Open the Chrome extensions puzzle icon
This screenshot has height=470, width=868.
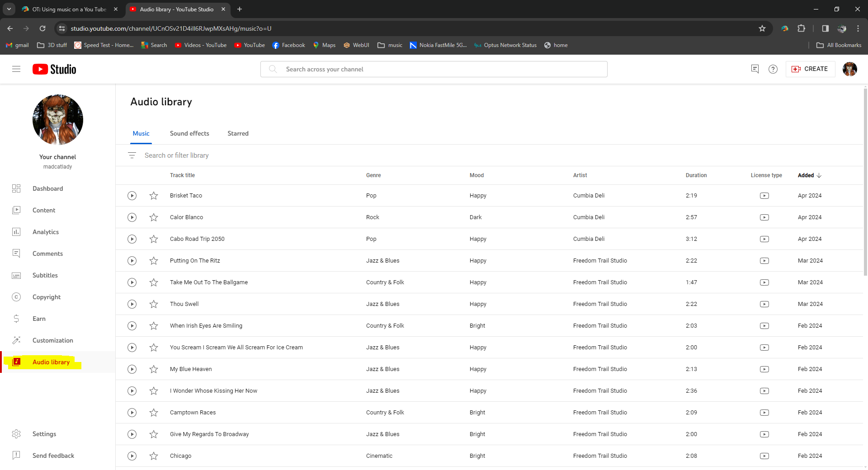[801, 28]
